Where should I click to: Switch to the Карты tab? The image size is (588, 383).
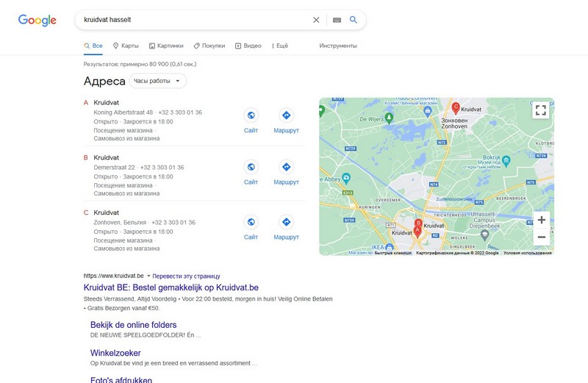(x=126, y=46)
